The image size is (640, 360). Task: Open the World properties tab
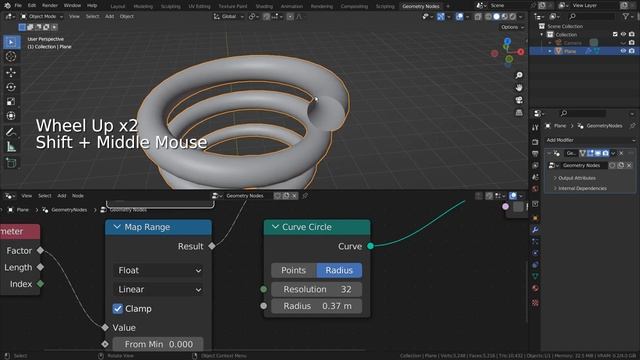coord(535,189)
